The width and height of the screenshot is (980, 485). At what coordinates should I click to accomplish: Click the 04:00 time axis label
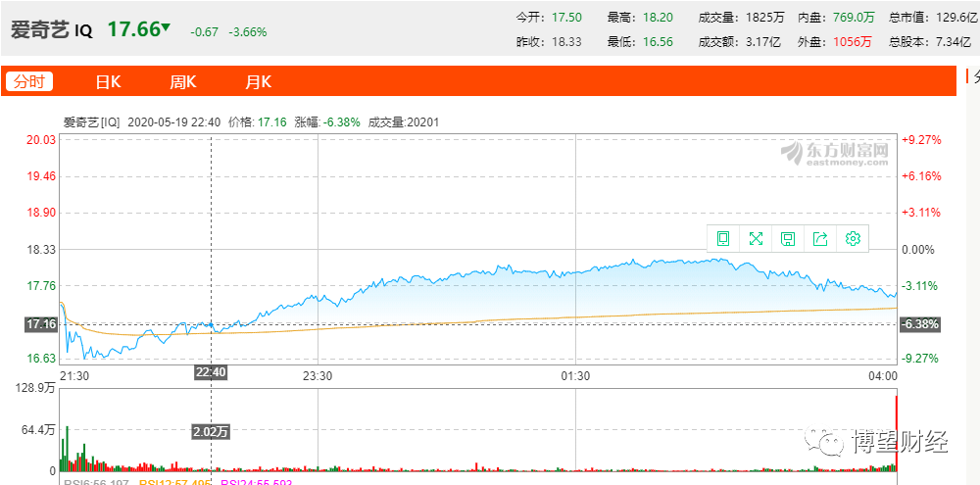pyautogui.click(x=885, y=375)
